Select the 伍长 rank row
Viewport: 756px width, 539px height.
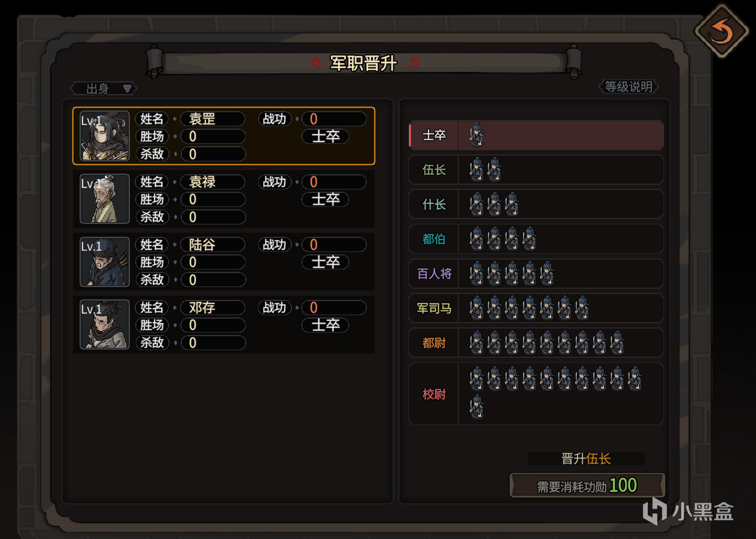point(537,170)
